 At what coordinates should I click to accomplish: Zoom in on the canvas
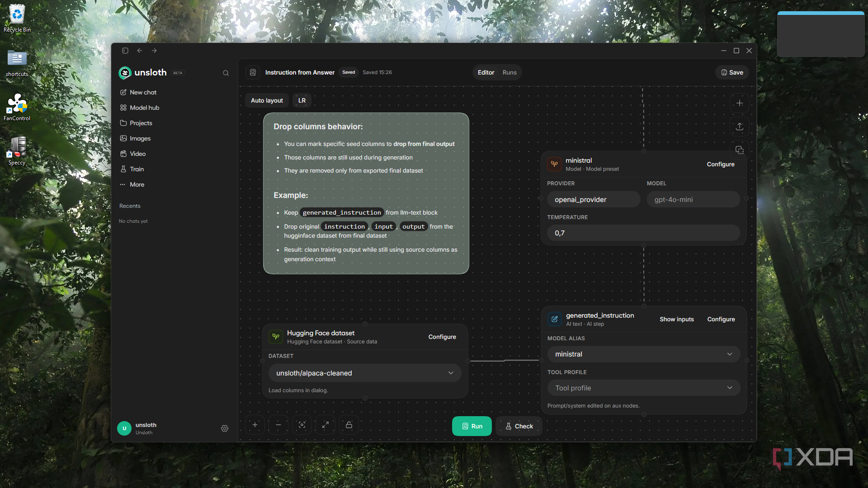point(255,425)
